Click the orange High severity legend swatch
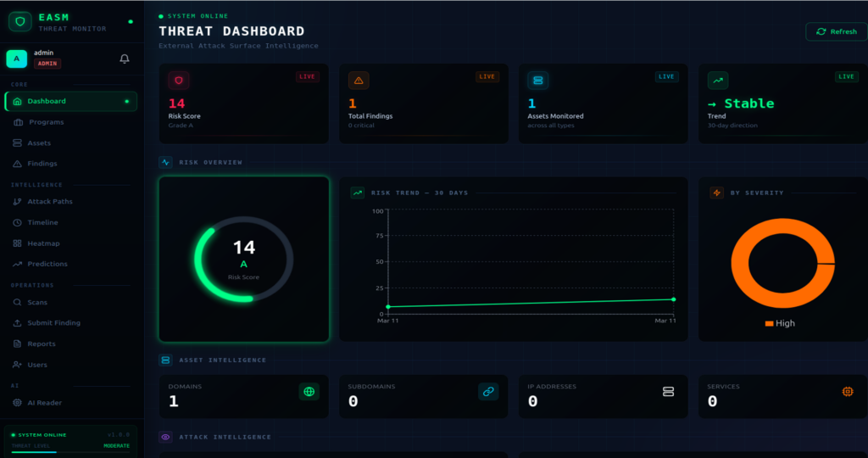The width and height of the screenshot is (868, 458). pos(769,323)
